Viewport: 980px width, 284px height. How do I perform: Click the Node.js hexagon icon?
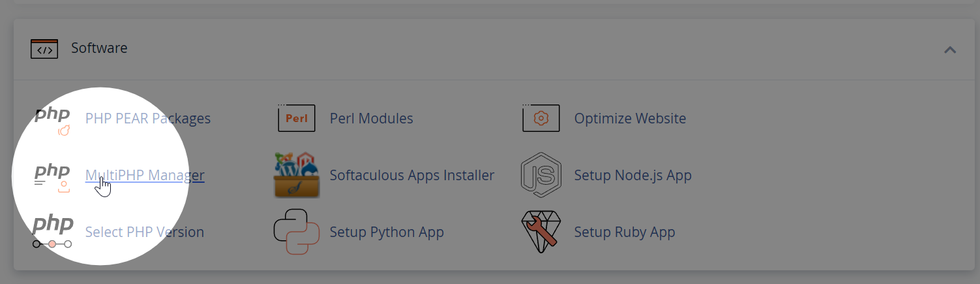click(x=541, y=175)
